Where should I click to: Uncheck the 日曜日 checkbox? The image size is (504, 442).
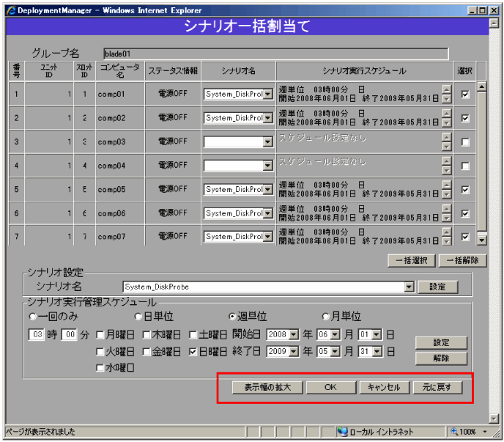click(x=193, y=352)
